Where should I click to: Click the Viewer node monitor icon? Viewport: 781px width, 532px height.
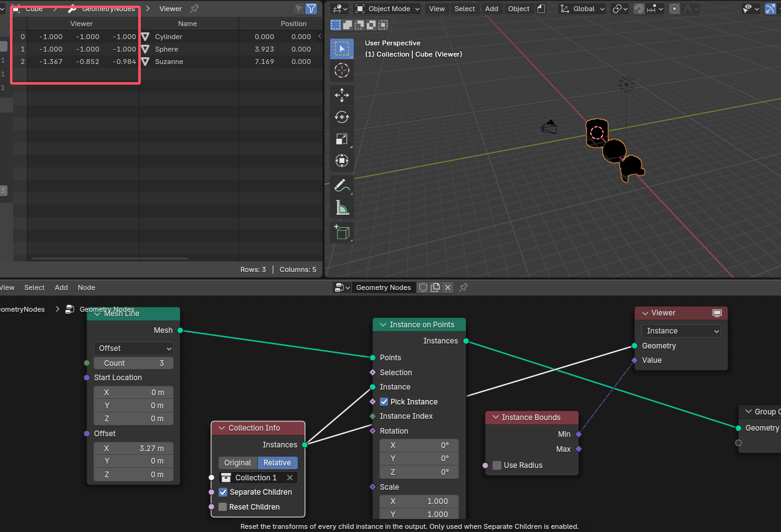pyautogui.click(x=717, y=313)
